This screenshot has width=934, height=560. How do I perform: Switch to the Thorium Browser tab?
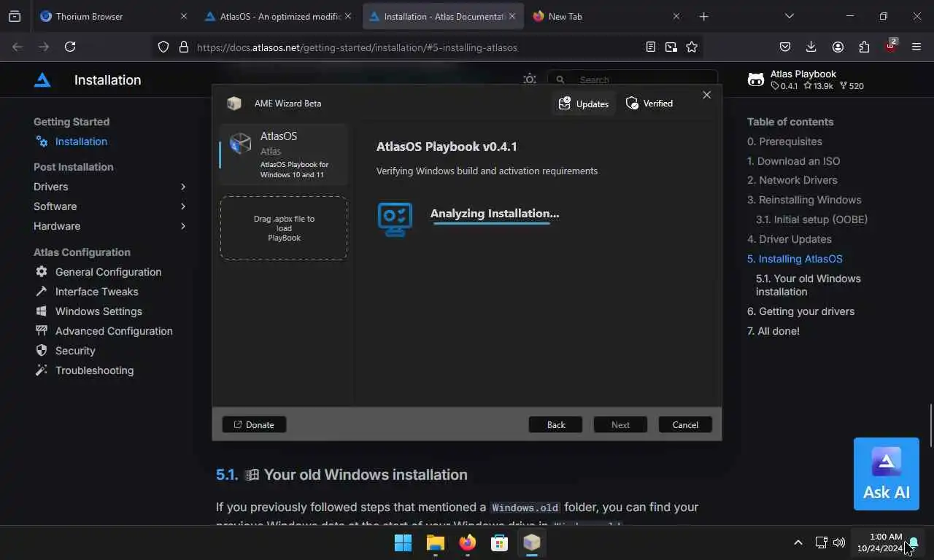[x=113, y=16]
